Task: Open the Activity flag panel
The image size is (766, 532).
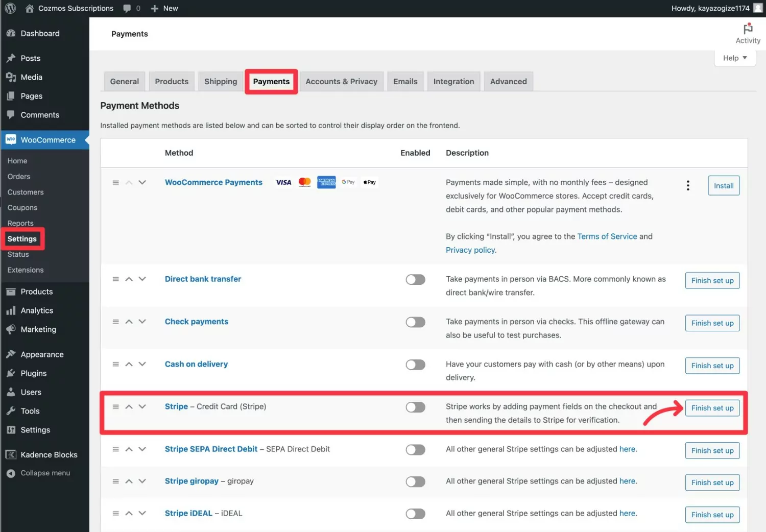Action: pos(748,34)
